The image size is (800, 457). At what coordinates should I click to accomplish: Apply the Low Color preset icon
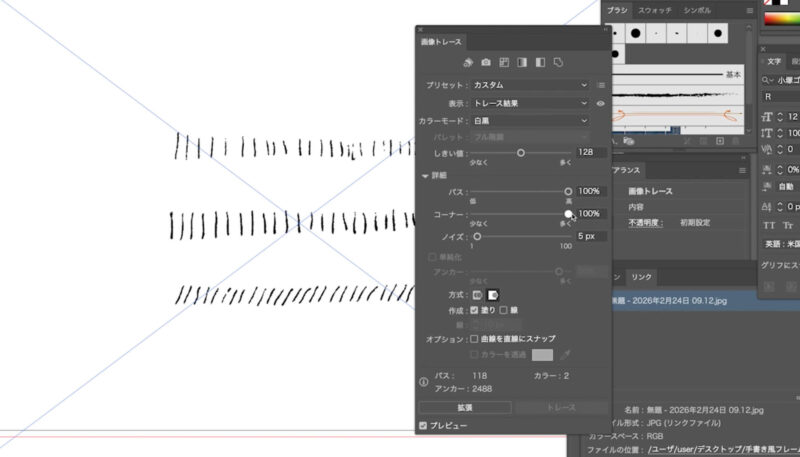(x=504, y=62)
